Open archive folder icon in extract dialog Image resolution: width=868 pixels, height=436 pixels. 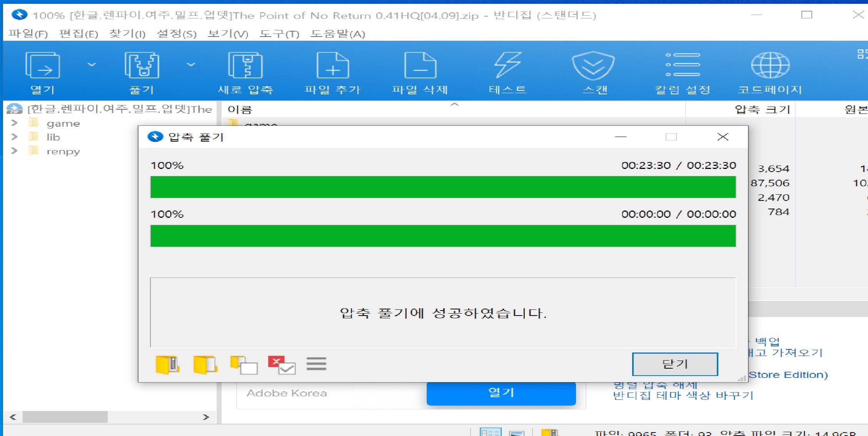(x=167, y=364)
